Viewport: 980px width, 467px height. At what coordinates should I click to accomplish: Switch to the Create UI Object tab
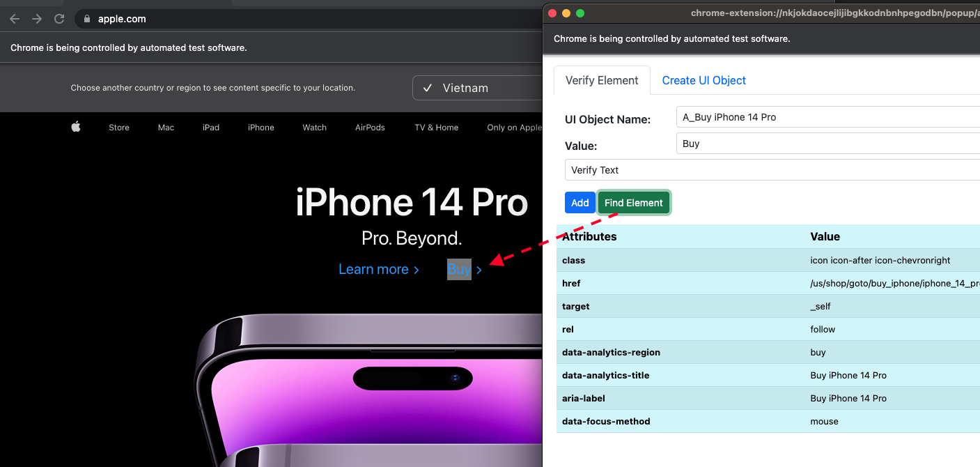coord(703,80)
